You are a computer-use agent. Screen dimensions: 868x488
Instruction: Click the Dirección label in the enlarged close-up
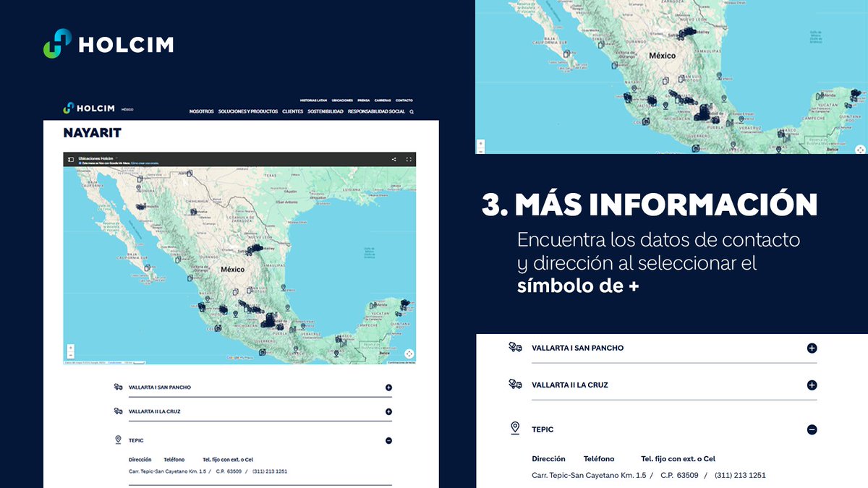click(x=548, y=458)
